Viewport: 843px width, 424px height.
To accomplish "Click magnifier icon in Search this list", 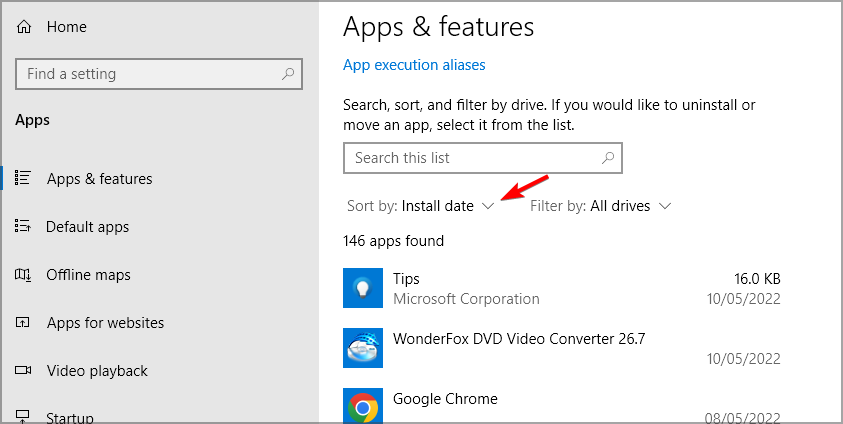I will [x=607, y=158].
